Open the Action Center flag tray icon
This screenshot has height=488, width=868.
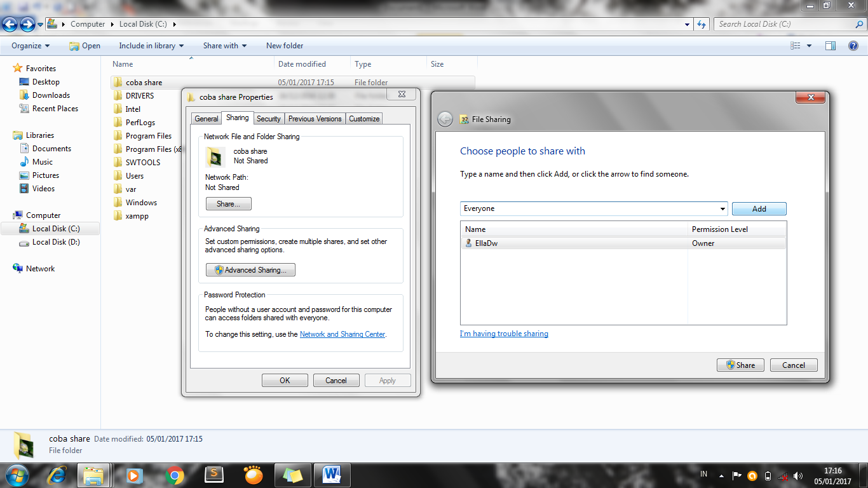(737, 475)
